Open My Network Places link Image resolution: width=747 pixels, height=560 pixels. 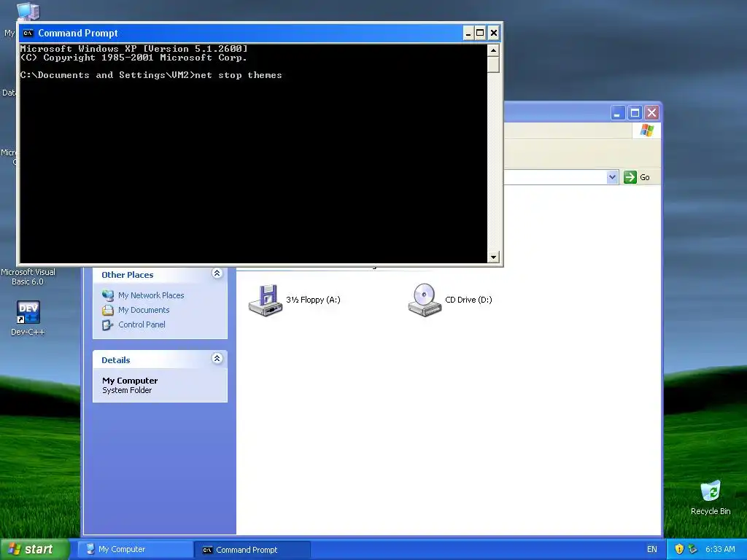(151, 295)
